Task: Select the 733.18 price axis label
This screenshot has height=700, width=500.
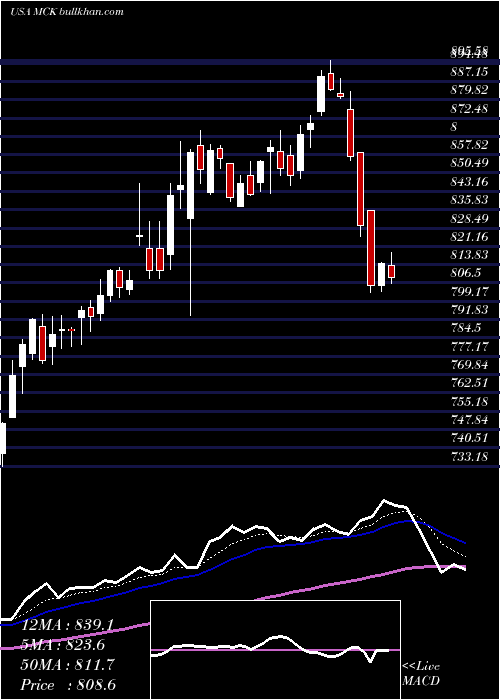Action: pyautogui.click(x=469, y=456)
